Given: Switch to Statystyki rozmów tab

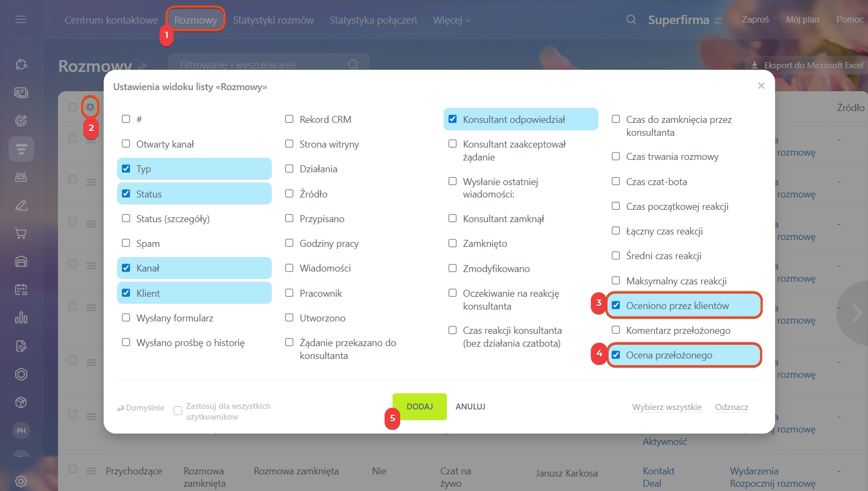Looking at the screenshot, I should pyautogui.click(x=273, y=20).
